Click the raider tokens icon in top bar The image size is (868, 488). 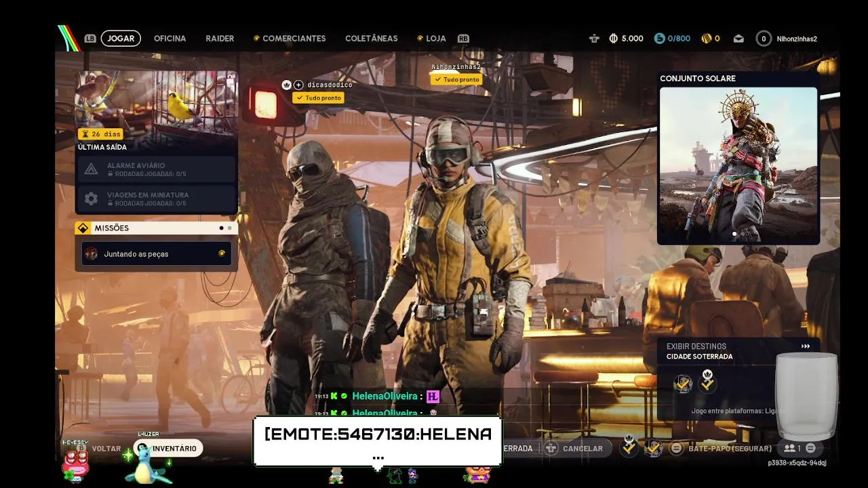(594, 39)
